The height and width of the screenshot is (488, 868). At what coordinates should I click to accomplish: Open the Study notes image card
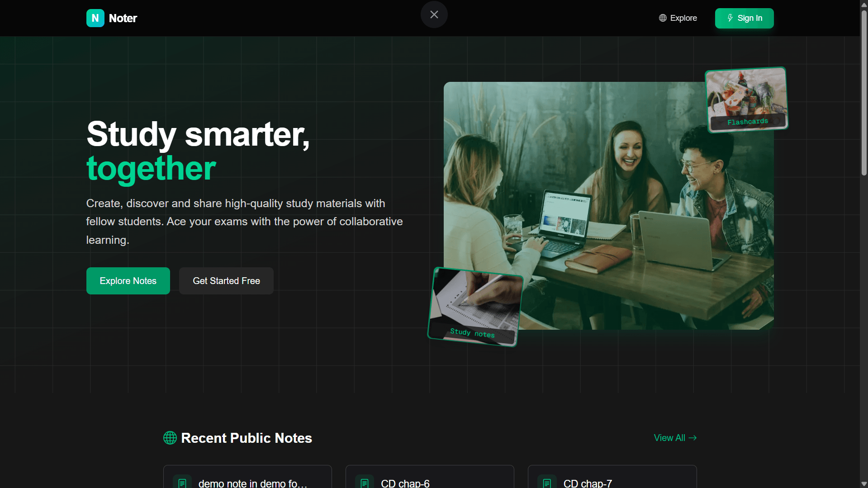click(x=475, y=308)
